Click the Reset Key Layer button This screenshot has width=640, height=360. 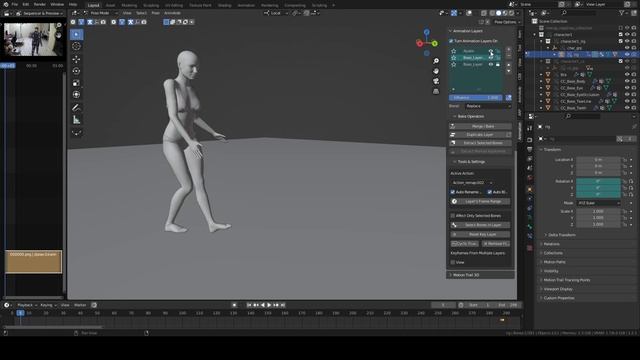pyautogui.click(x=481, y=234)
